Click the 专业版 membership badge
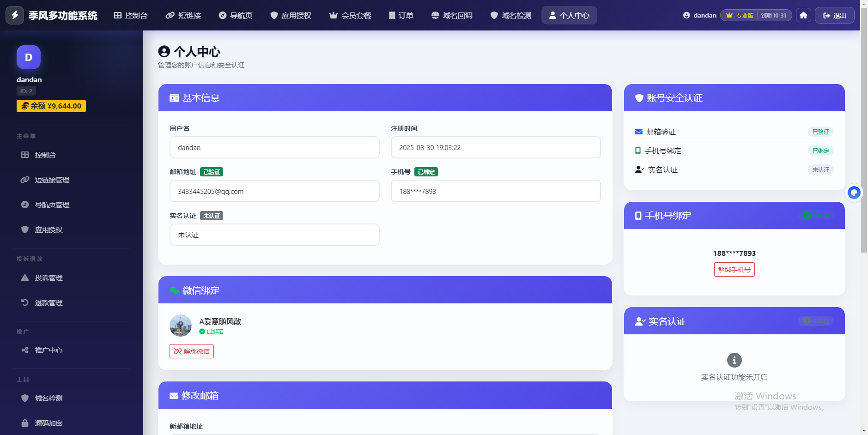Image resolution: width=868 pixels, height=435 pixels. click(739, 15)
